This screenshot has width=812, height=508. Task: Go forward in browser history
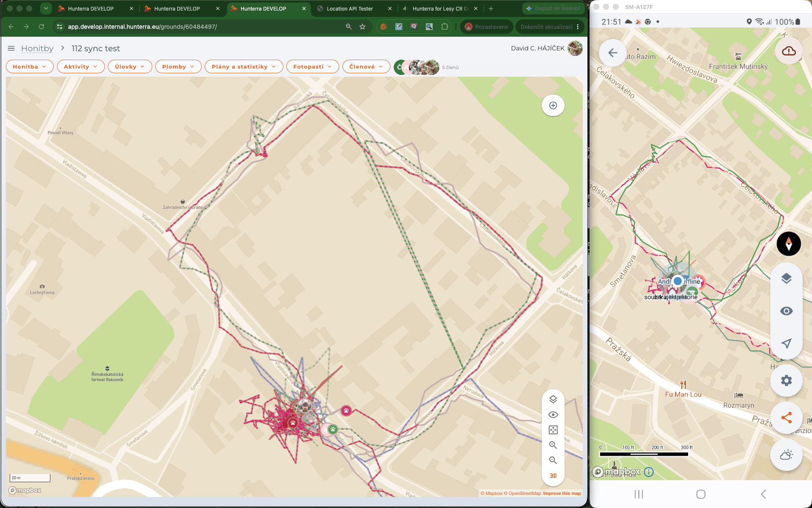26,27
